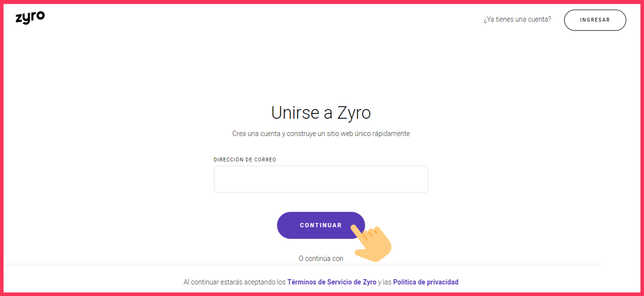Open the Política de privacidad link
The image size is (644, 296).
tap(425, 282)
